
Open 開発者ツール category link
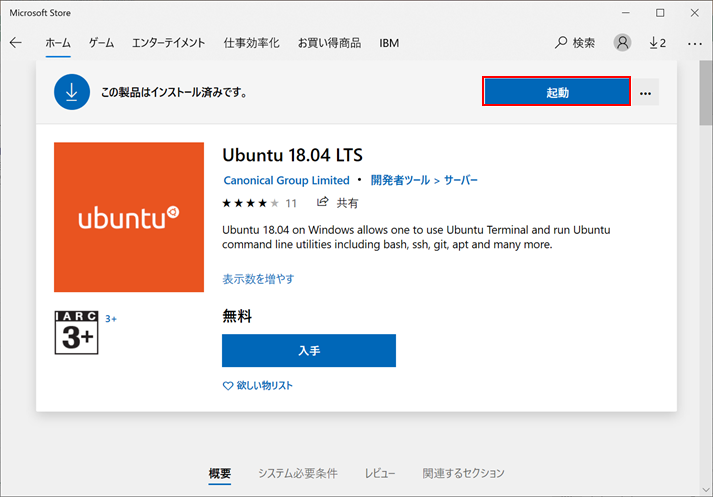[x=400, y=181]
